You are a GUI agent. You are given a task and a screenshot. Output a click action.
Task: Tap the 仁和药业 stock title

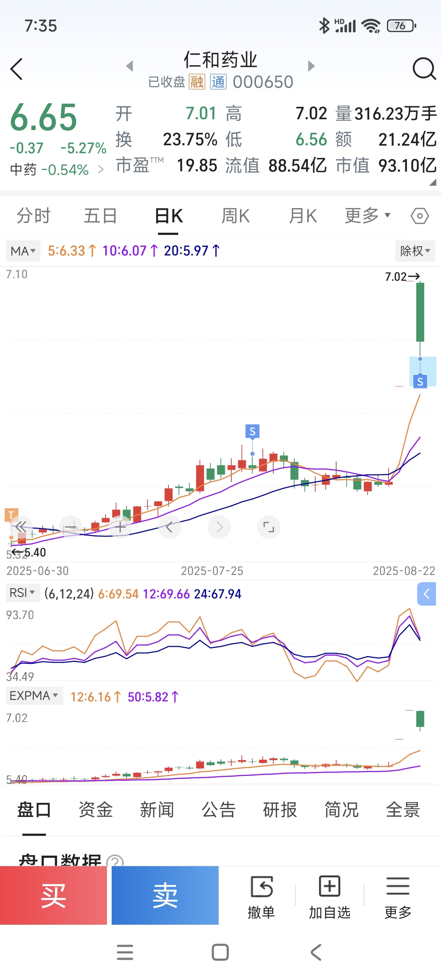(x=221, y=59)
